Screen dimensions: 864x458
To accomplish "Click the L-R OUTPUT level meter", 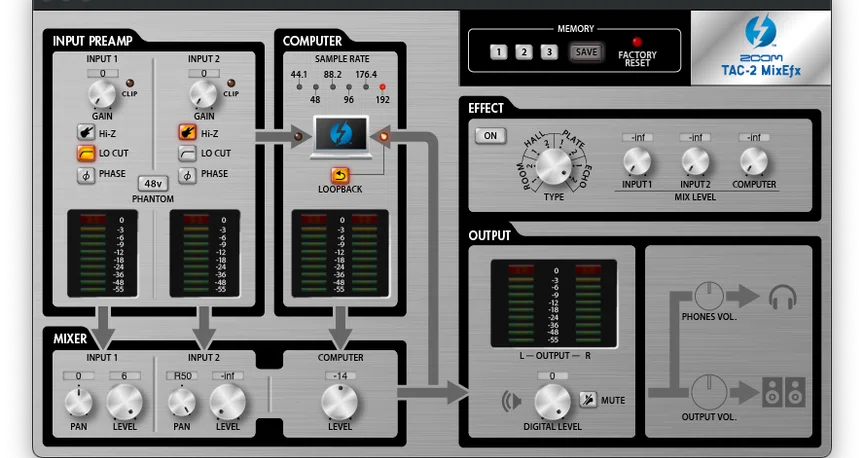I will point(554,304).
